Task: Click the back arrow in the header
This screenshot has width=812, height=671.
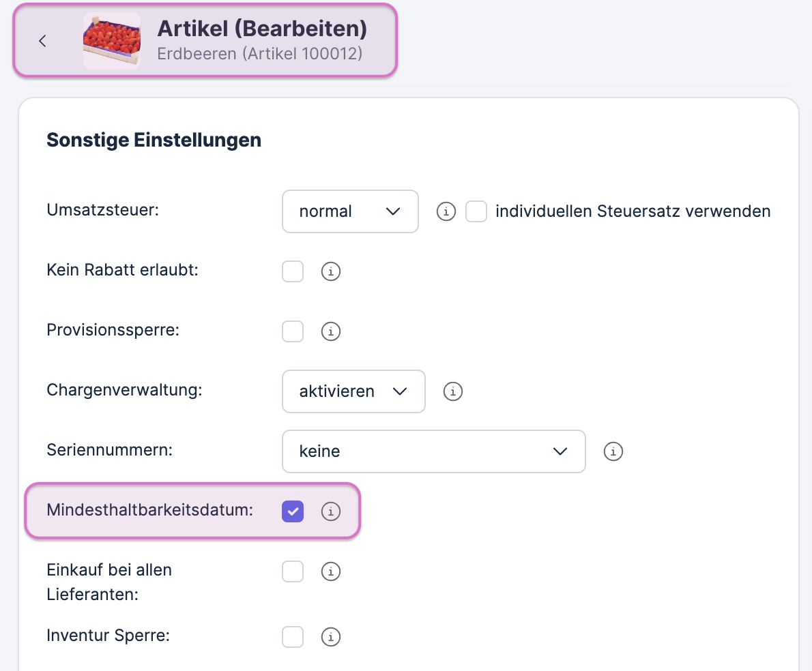Action: coord(42,41)
